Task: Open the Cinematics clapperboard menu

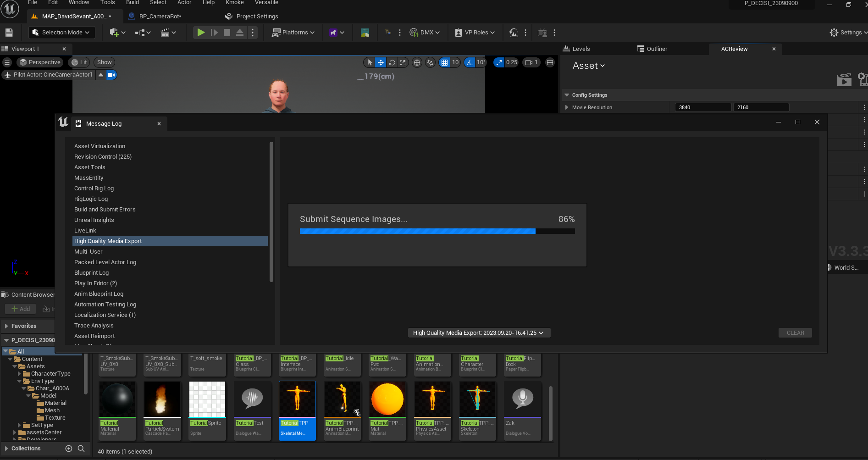Action: click(x=168, y=33)
